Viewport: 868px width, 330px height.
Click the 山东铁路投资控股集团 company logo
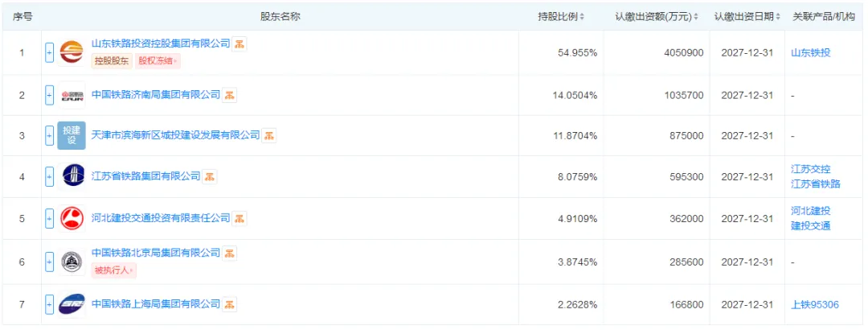click(x=72, y=52)
